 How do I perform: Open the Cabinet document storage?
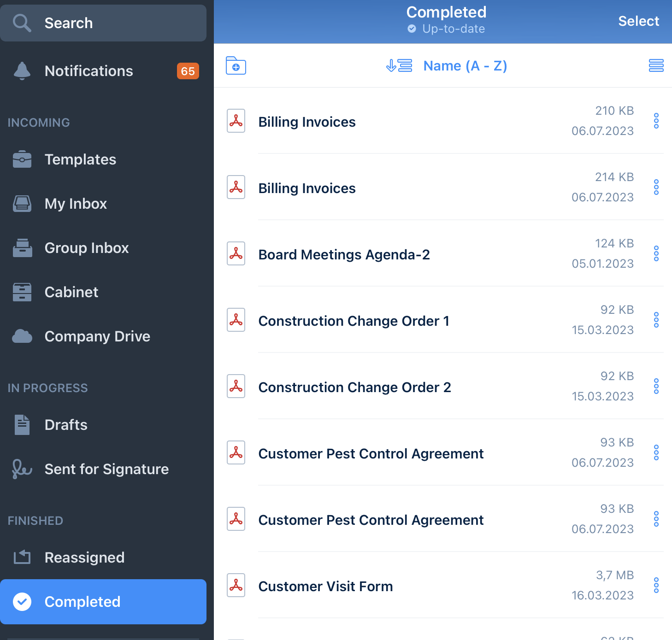pyautogui.click(x=71, y=292)
